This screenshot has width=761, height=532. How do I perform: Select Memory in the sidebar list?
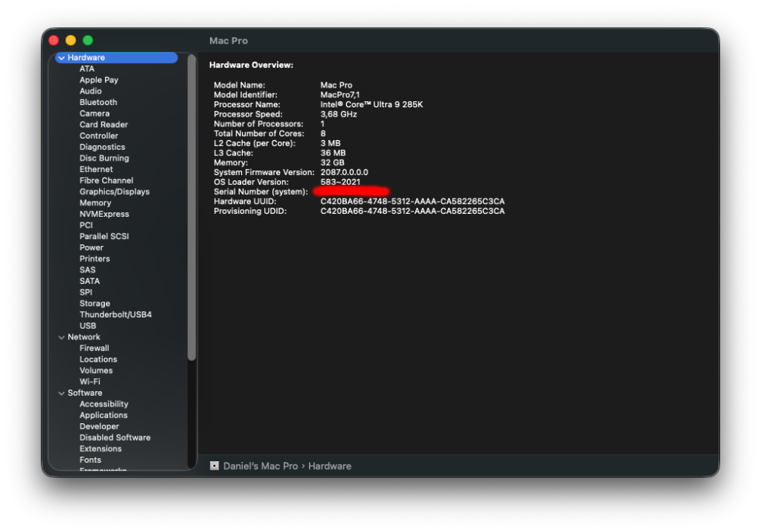click(x=96, y=203)
